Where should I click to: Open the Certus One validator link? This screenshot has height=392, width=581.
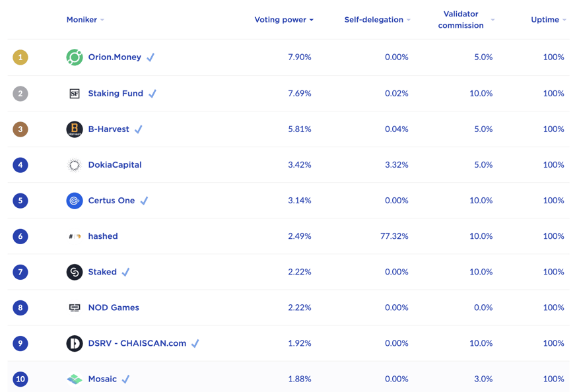(112, 201)
